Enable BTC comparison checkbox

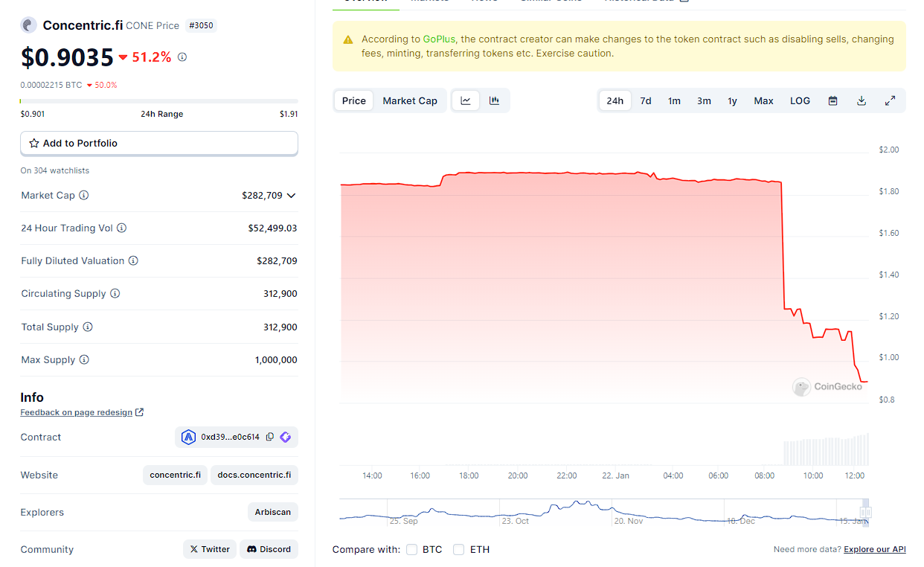(412, 550)
